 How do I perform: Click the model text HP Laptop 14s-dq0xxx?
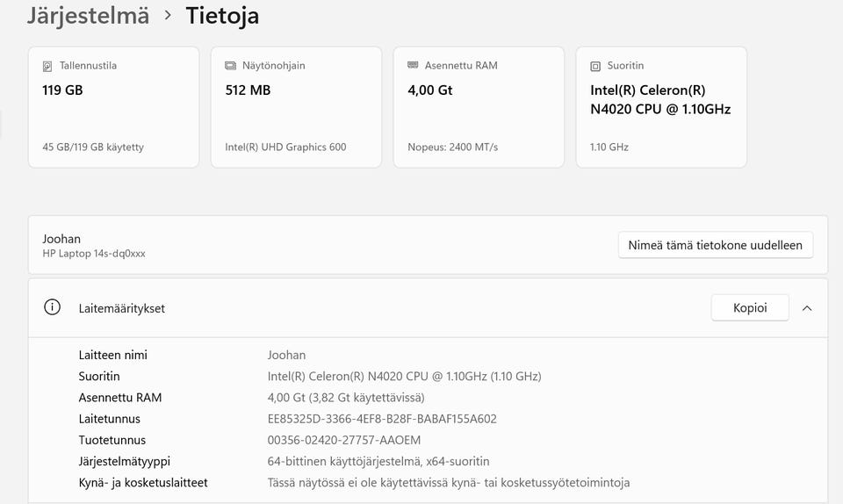pos(94,253)
